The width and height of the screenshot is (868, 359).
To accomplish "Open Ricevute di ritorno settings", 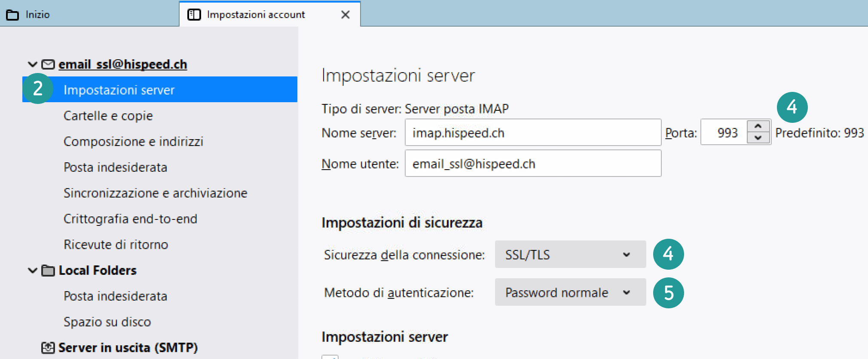I will tap(116, 244).
